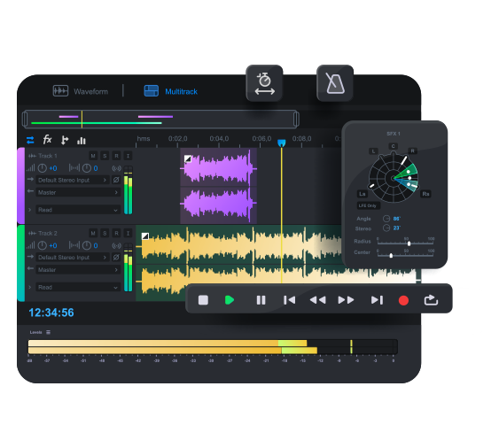499x448 pixels.
Task: Click the 0:04,0 mark on time ruler
Action: pyautogui.click(x=219, y=139)
